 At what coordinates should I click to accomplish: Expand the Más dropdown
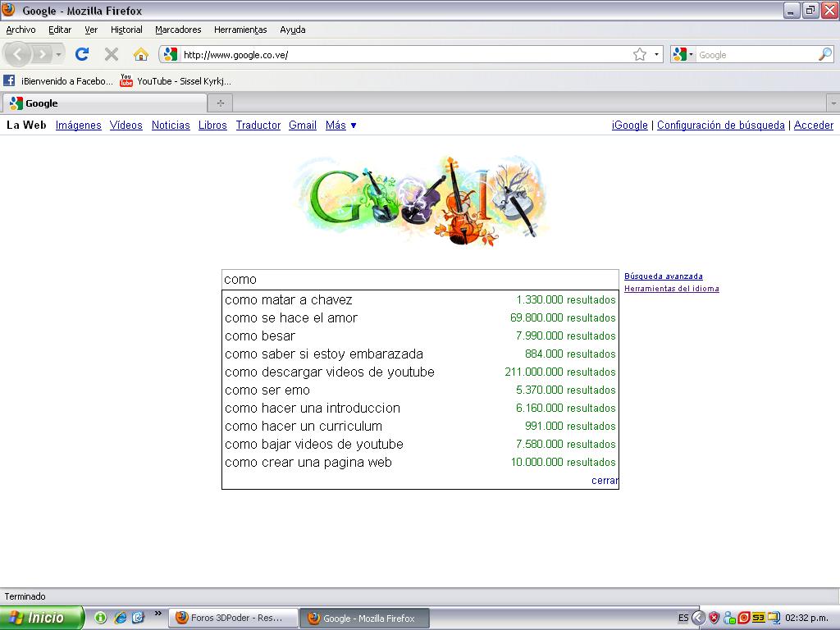[340, 125]
